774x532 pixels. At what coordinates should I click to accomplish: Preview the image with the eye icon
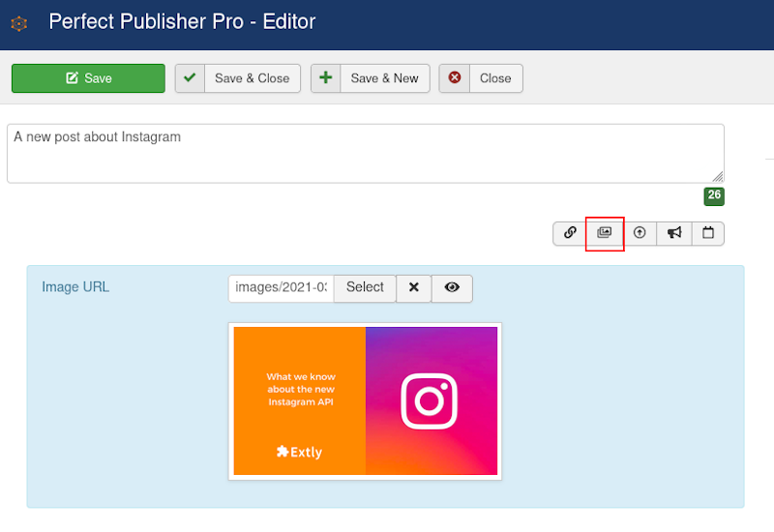tap(452, 288)
